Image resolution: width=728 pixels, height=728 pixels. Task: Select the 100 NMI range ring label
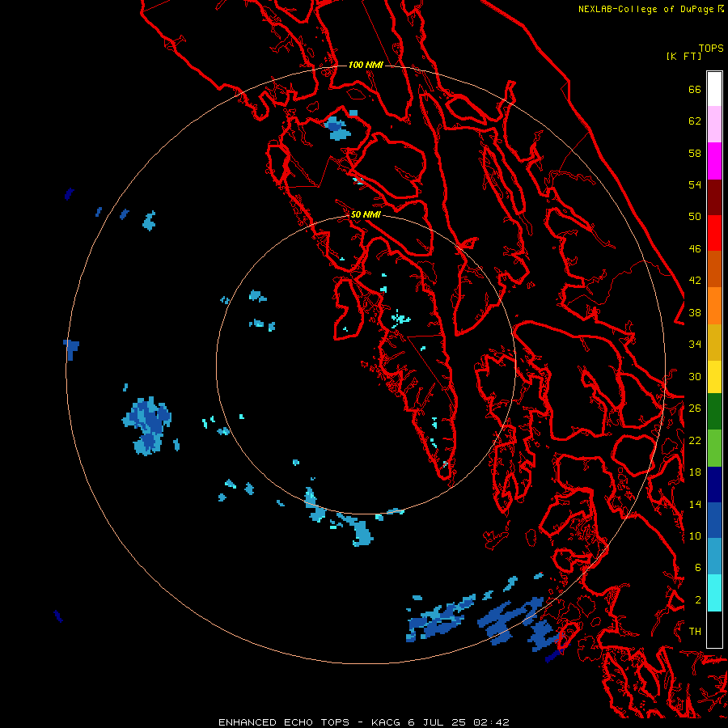366,65
